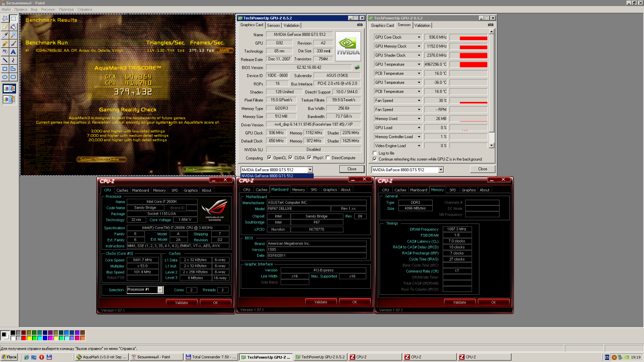Toggle the PhysX checkbox in GPU-Z
The height and width of the screenshot is (362, 644).
point(309,158)
